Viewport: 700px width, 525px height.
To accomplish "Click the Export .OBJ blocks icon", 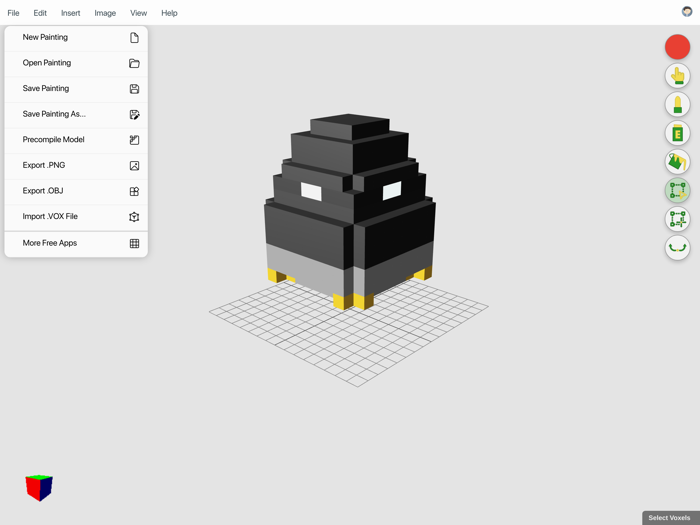I will [134, 191].
